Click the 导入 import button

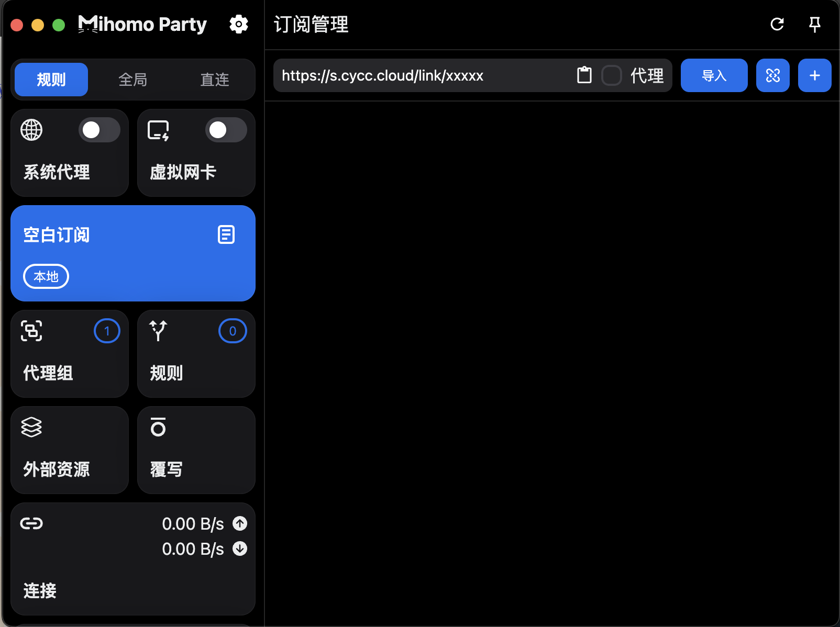[x=714, y=75]
